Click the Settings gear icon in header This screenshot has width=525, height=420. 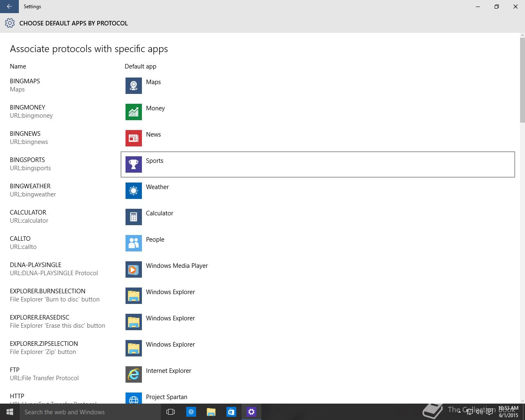point(10,23)
